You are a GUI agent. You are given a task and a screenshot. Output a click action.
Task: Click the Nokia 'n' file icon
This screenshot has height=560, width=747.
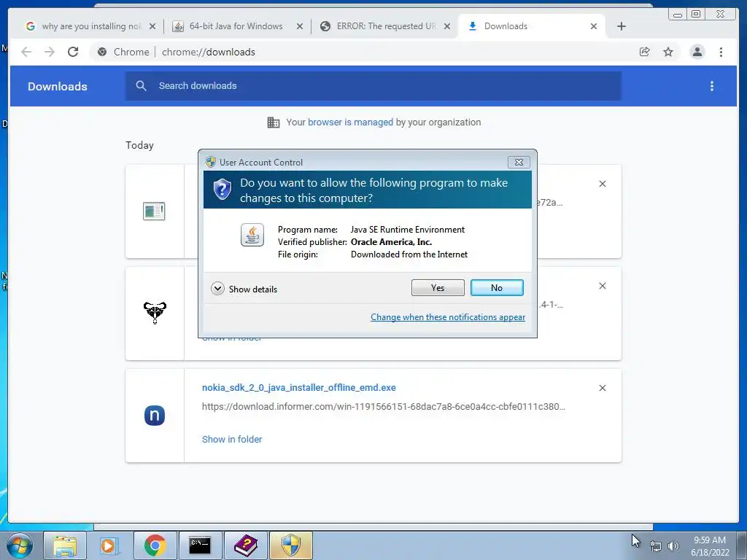[155, 415]
